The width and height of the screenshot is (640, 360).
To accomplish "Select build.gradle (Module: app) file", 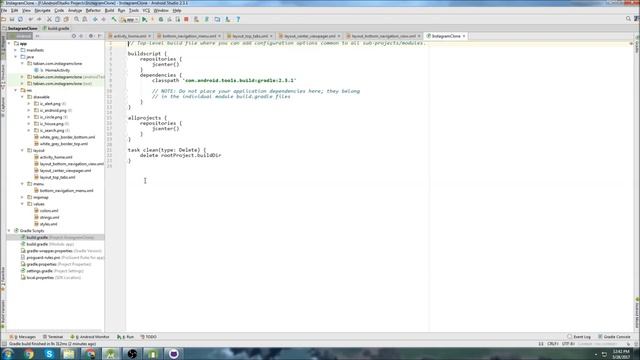I will coord(50,244).
